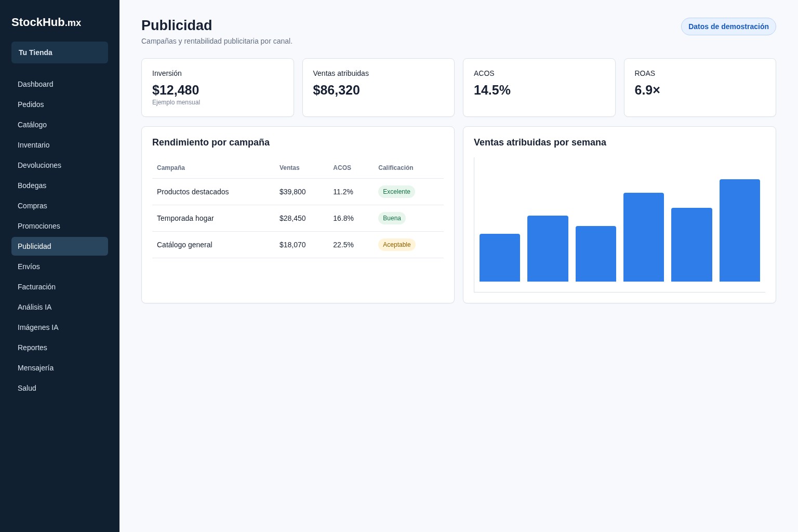Go to Pedidos in the sidebar
Viewport: 798px width, 532px height.
pos(60,104)
